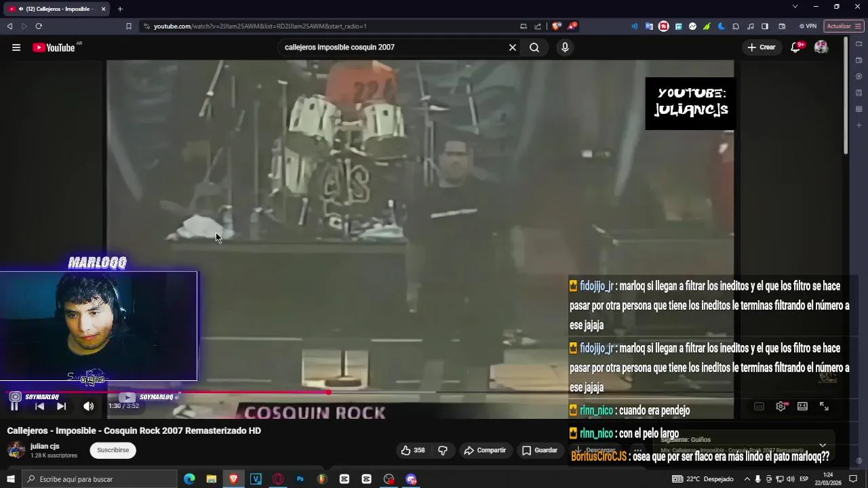Click the youtube.com address bar URL
868x488 pixels.
click(x=260, y=26)
